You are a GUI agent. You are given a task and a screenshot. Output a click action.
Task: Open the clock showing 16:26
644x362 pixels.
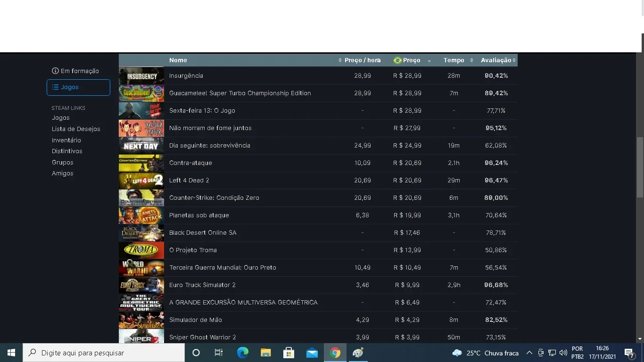tap(602, 353)
